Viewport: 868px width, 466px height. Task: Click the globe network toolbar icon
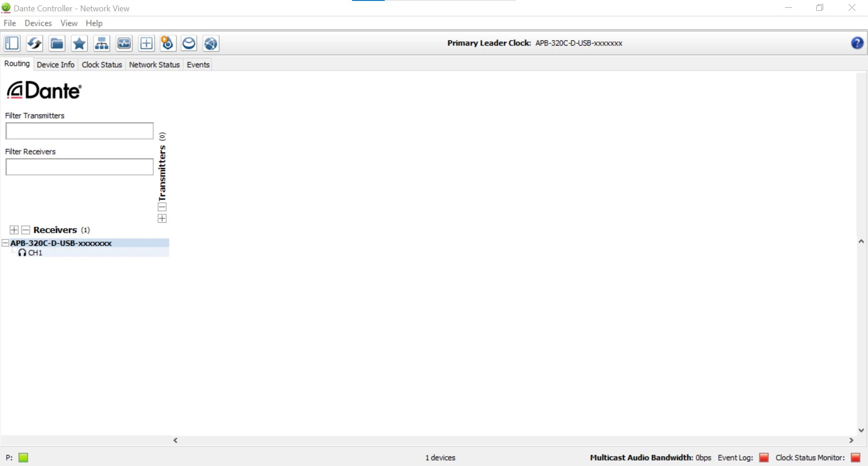pyautogui.click(x=211, y=43)
